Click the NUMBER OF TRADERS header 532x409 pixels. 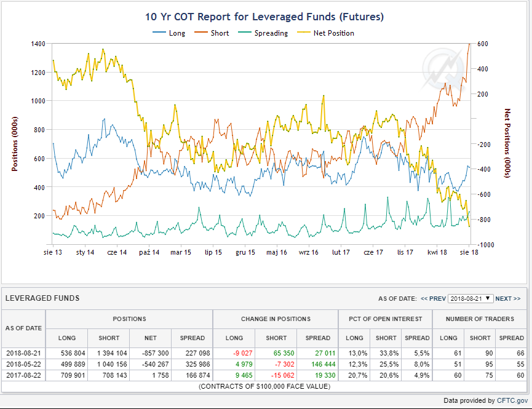coord(480,319)
